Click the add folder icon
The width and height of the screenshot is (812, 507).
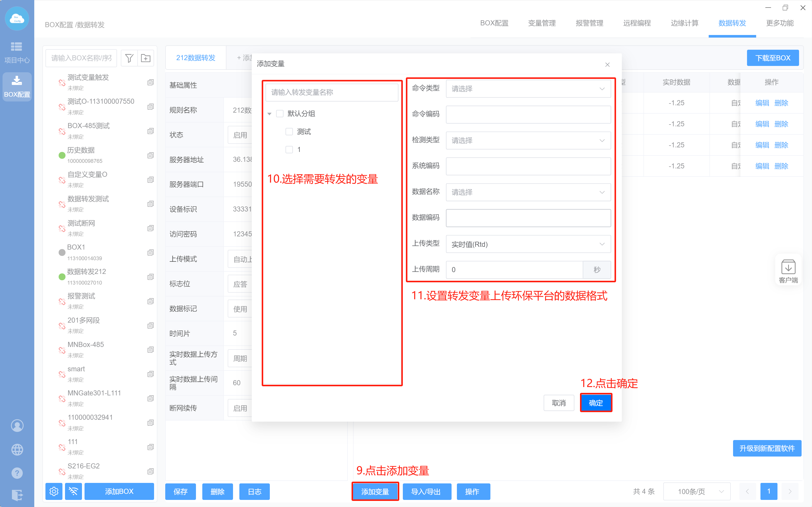point(146,58)
